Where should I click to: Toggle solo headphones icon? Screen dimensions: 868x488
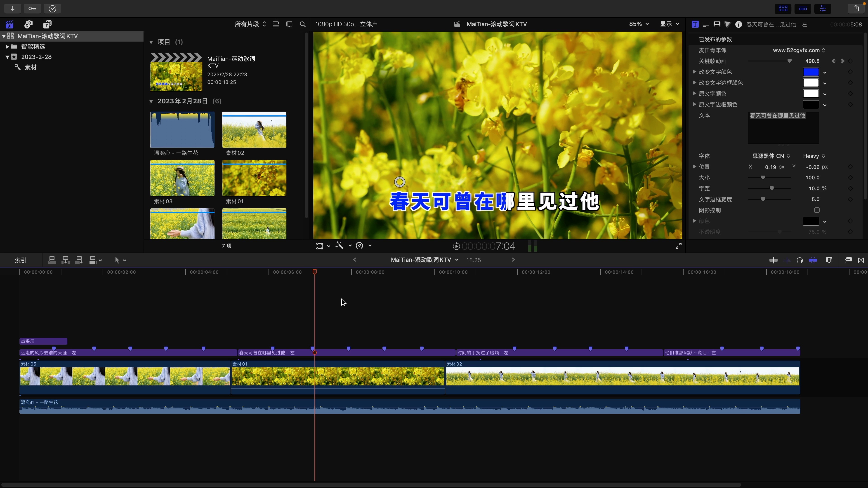pyautogui.click(x=800, y=260)
